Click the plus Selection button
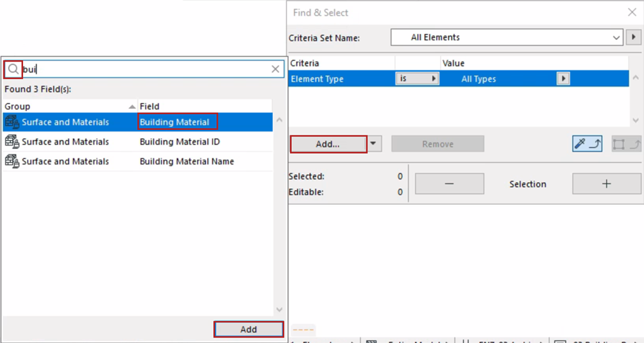This screenshot has height=343, width=644. [607, 184]
